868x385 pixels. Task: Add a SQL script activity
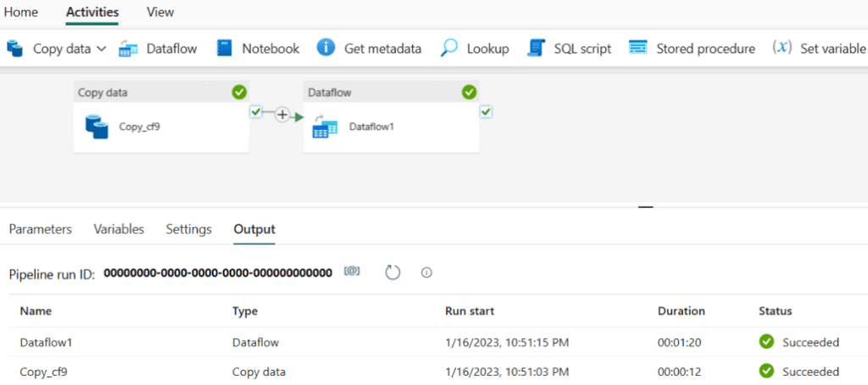pyautogui.click(x=569, y=48)
